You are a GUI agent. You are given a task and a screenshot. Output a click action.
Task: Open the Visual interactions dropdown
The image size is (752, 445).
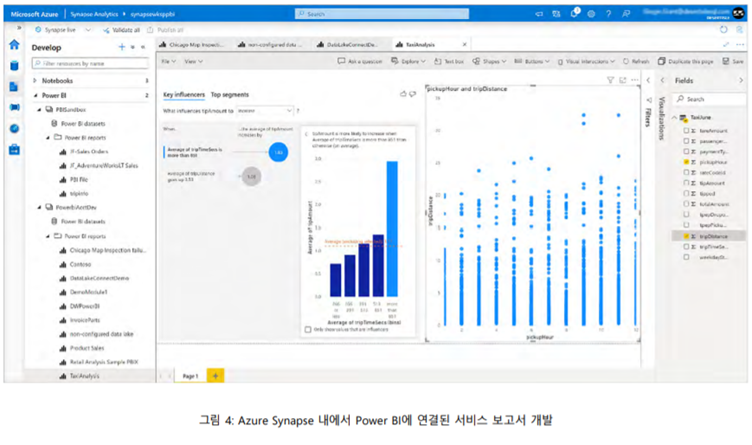click(586, 61)
